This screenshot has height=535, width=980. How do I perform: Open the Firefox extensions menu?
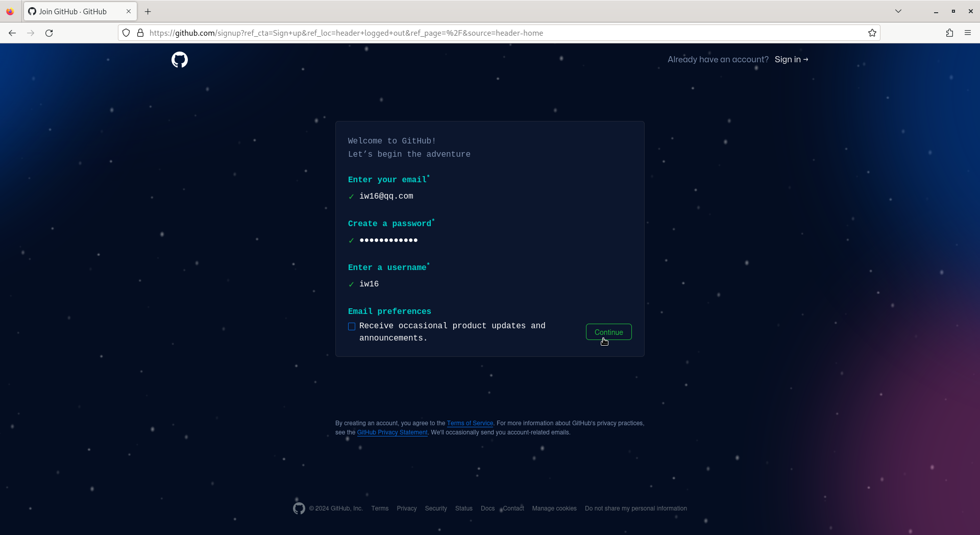(949, 33)
